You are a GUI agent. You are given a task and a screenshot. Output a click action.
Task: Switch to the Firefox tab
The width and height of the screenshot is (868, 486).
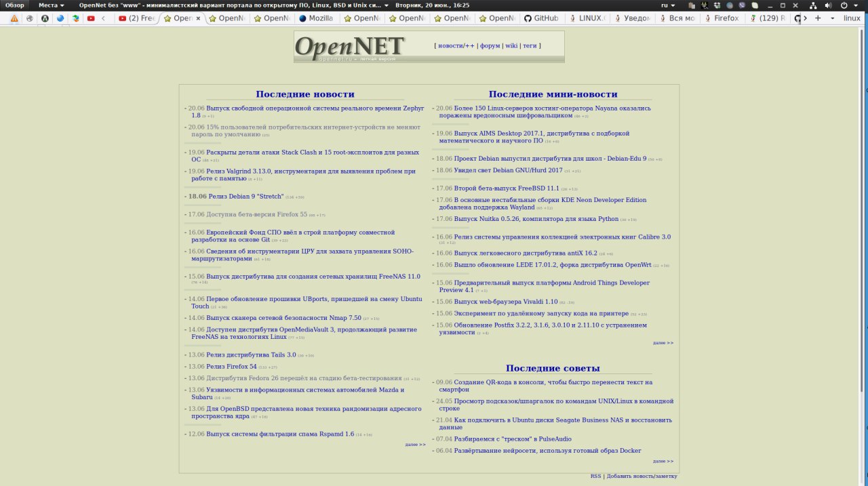[x=722, y=18]
